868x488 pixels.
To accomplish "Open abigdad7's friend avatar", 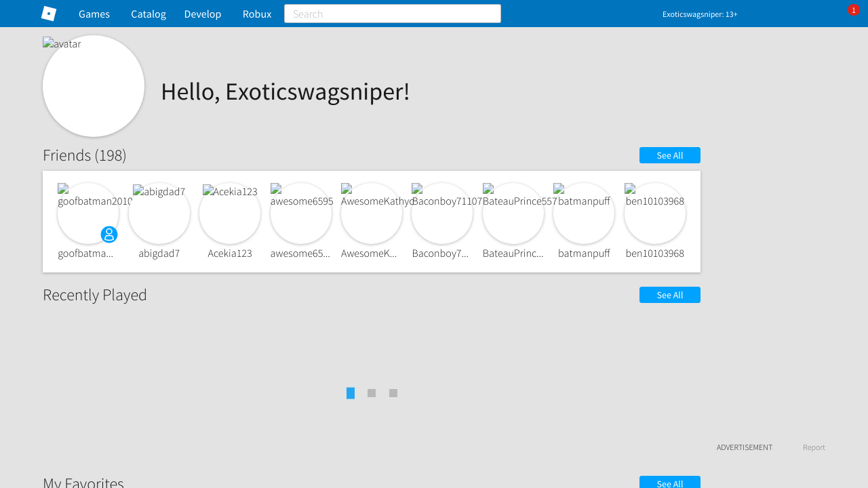I will coord(159,213).
